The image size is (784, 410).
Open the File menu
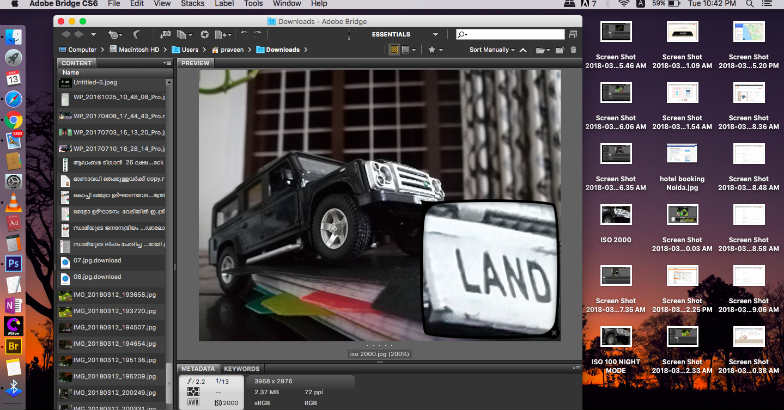click(x=114, y=4)
